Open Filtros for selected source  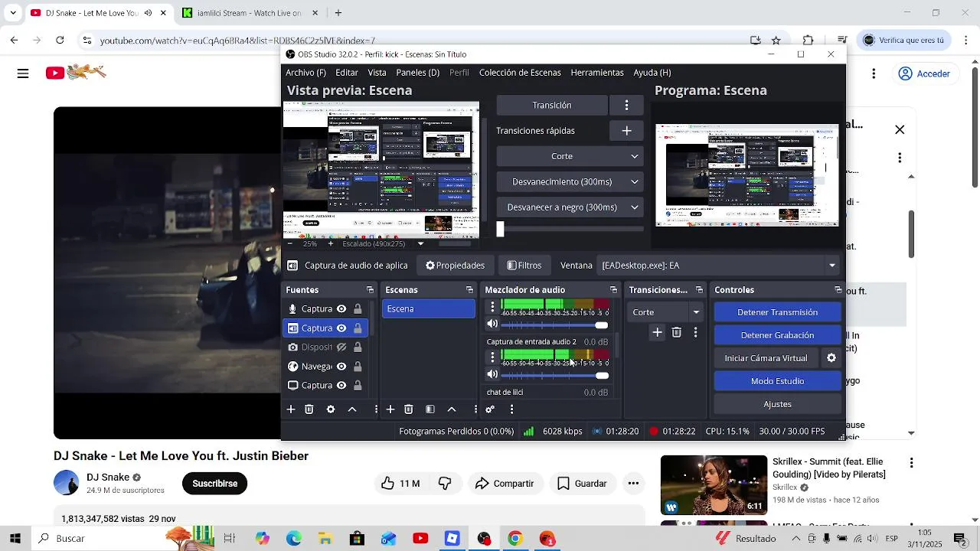click(524, 266)
